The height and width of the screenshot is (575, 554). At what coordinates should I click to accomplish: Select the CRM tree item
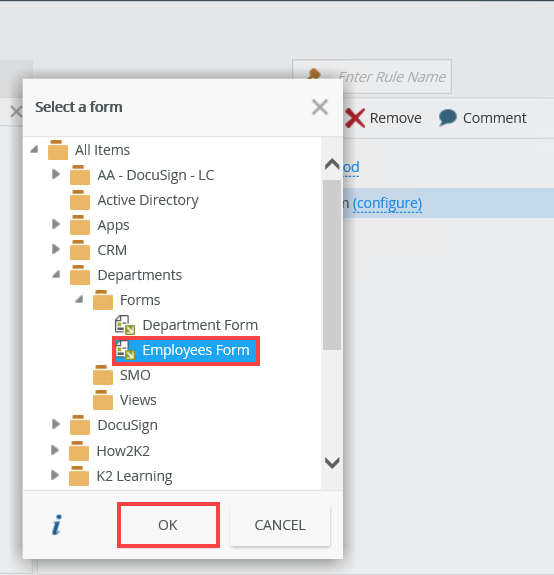point(112,250)
